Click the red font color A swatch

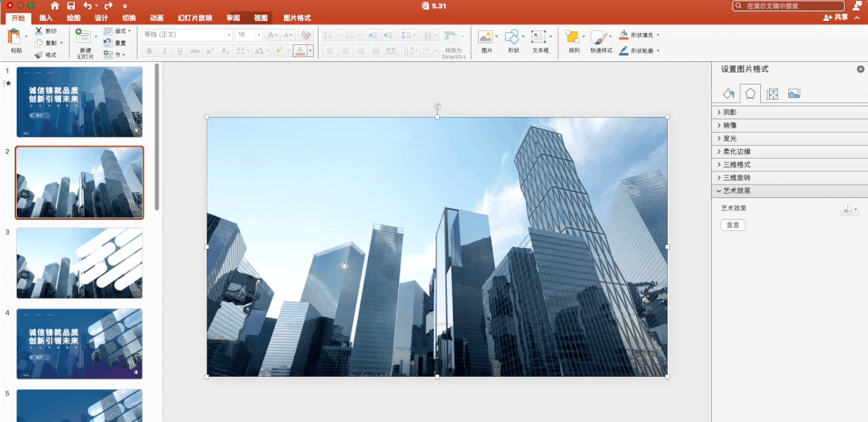[300, 51]
